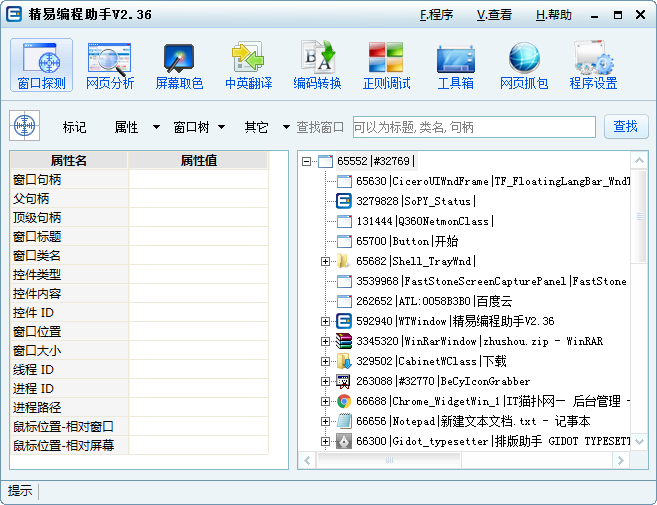This screenshot has height=505, width=657.
Task: Click the 其它 toolbar label
Action: pos(256,127)
